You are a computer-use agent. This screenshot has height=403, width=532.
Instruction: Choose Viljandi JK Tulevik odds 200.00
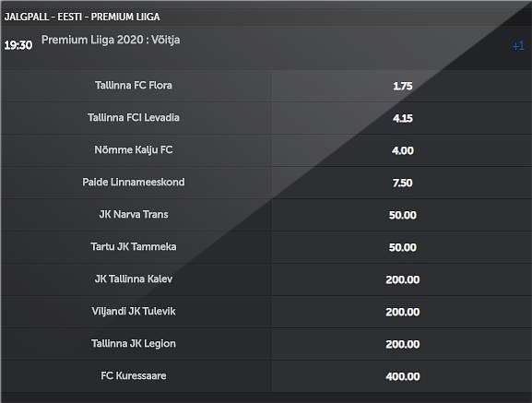pos(402,312)
